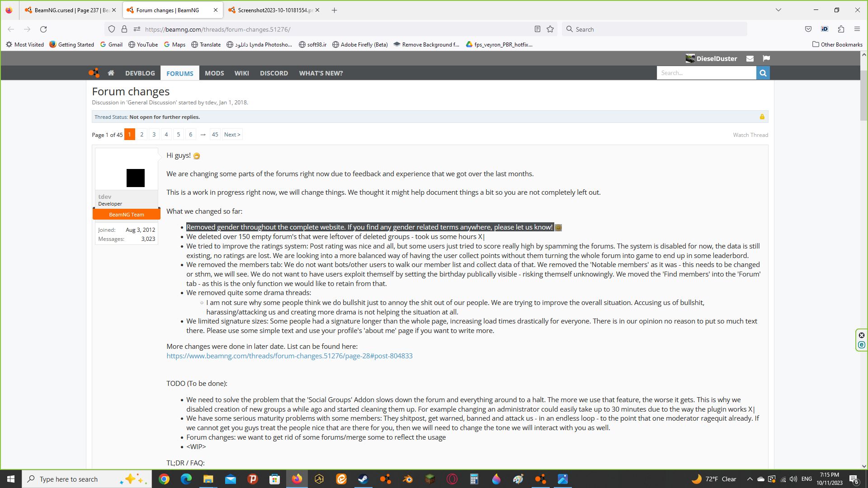The width and height of the screenshot is (868, 488).
Task: Launch Google Chrome from the taskbar
Action: click(x=164, y=479)
